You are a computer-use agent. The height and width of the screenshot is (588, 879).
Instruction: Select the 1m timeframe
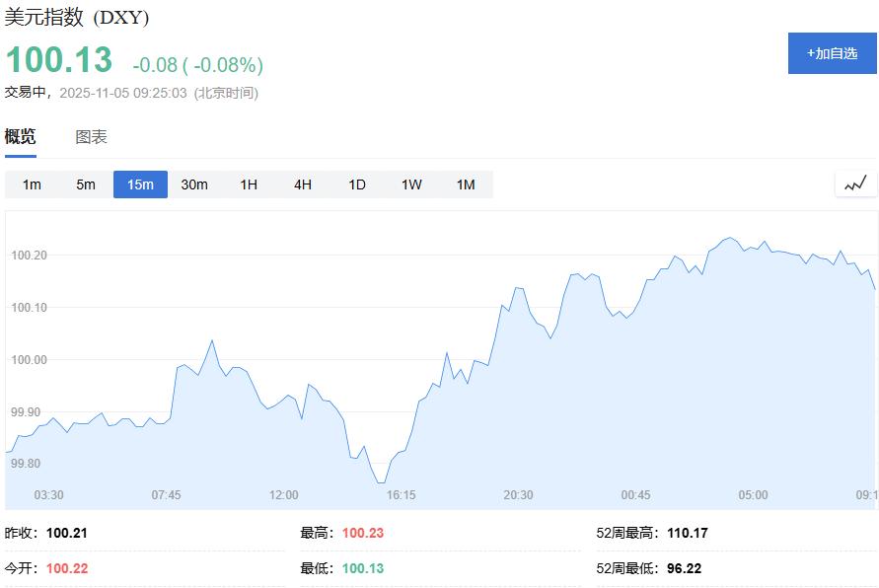tap(33, 184)
